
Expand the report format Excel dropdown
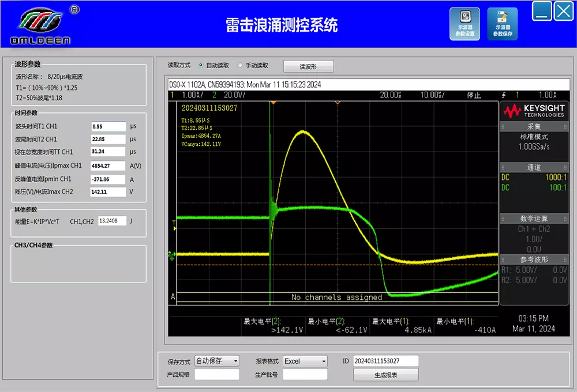click(305, 361)
